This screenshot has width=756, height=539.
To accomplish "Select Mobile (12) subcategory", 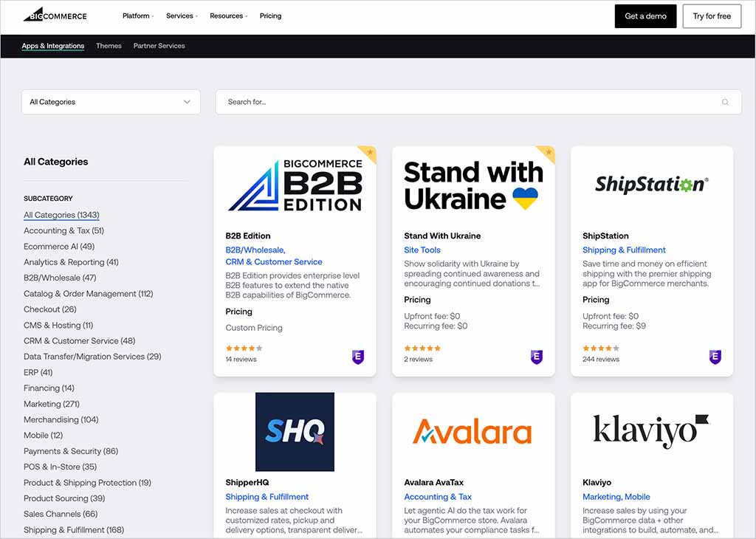I will 44,436.
